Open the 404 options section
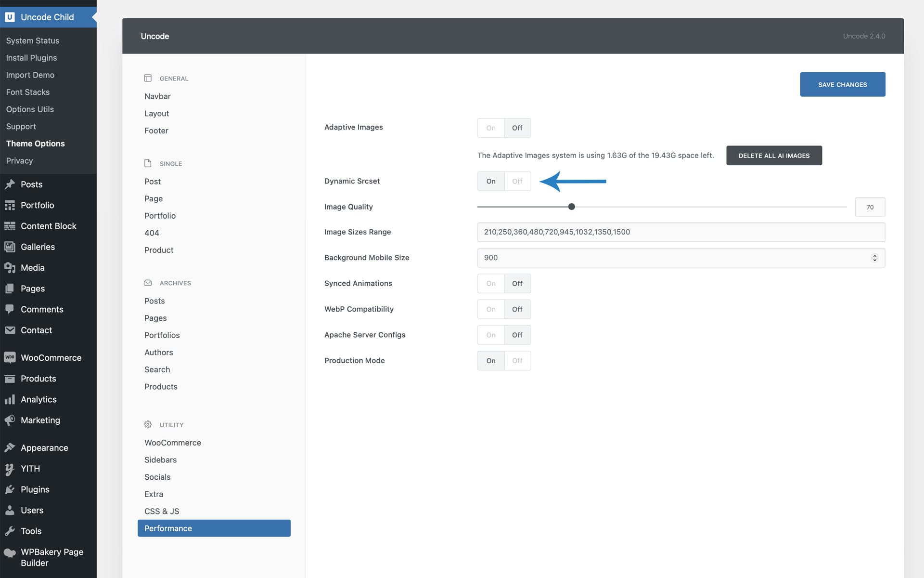Viewport: 924px width, 578px height. 152,233
